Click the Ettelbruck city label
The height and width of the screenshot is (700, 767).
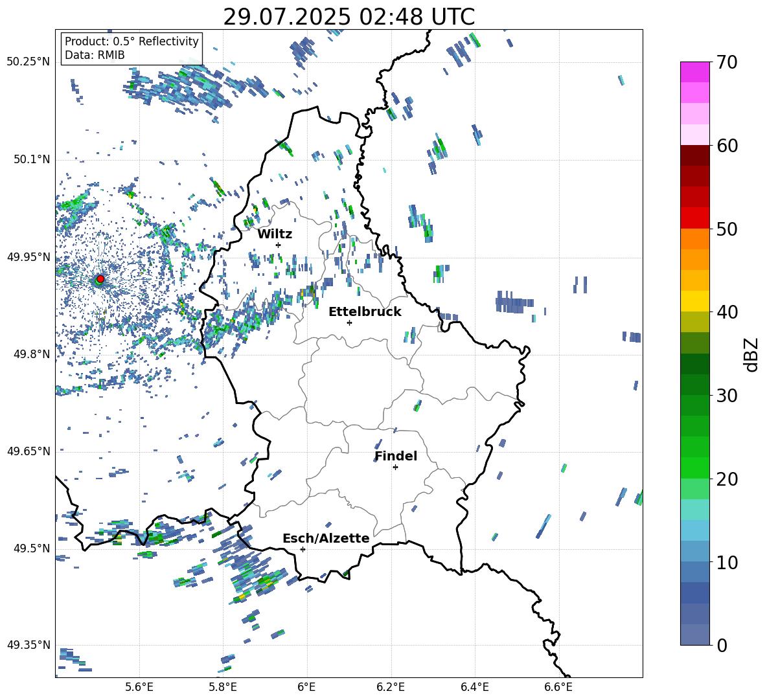coord(365,312)
